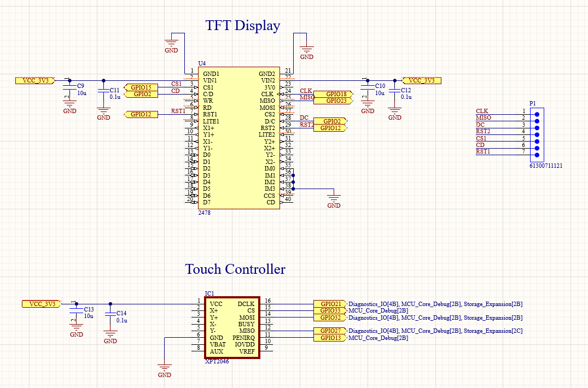Select the GND symbol below capacitor C14
588x388 pixels.
[x=110, y=337]
